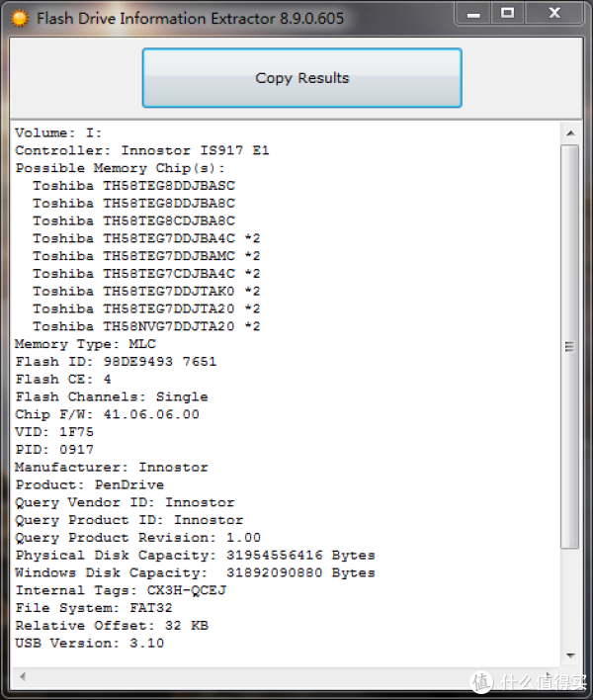Click the vertical scrollbar up arrow
This screenshot has width=593, height=700.
(x=570, y=133)
